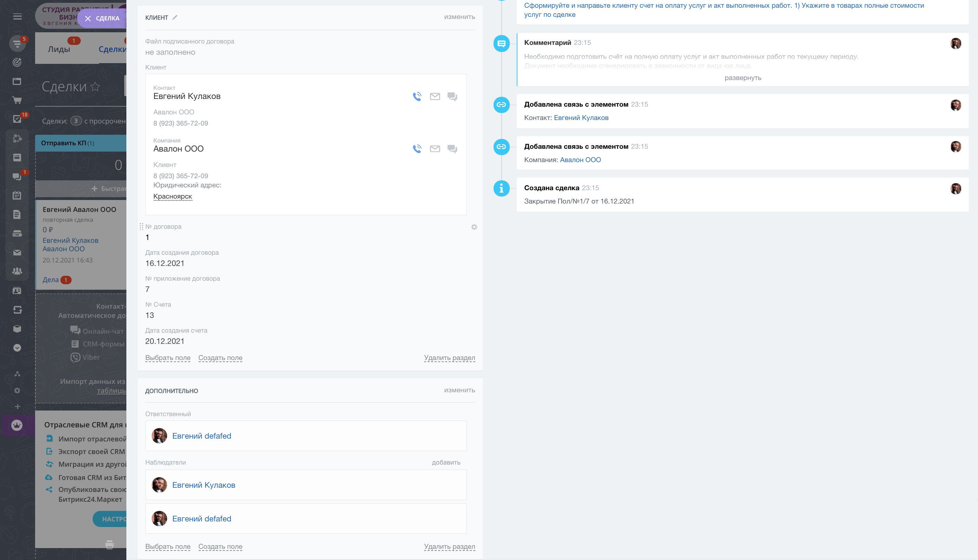Screen dimensions: 978x560
Task: Open settings gear for № договора field
Action: tap(474, 227)
